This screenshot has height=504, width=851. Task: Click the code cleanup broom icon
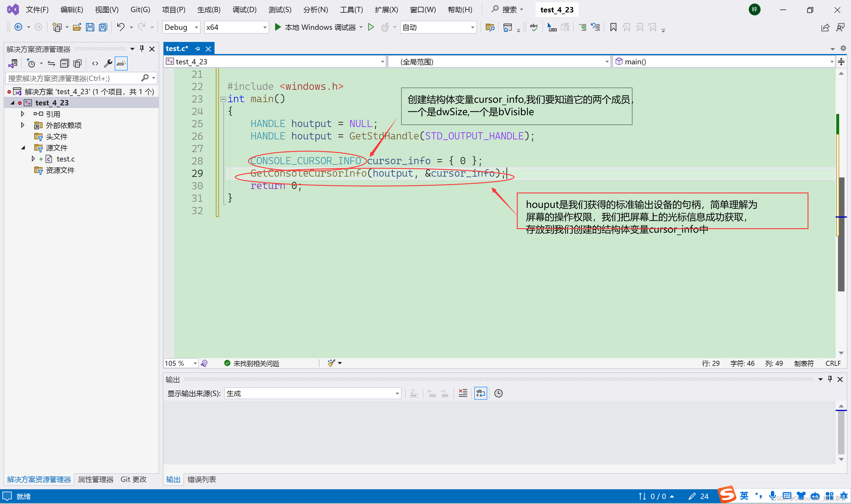(x=331, y=363)
